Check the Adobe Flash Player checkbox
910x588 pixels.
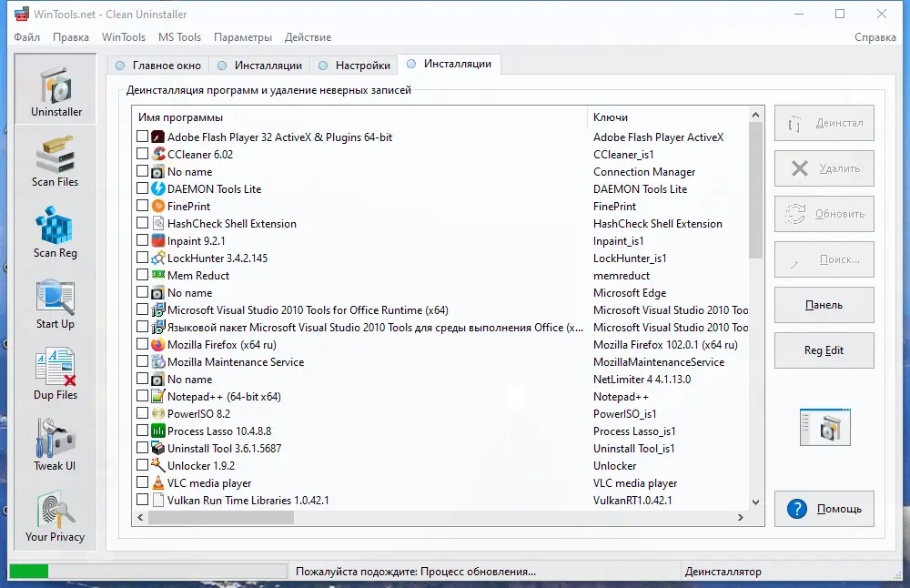142,137
